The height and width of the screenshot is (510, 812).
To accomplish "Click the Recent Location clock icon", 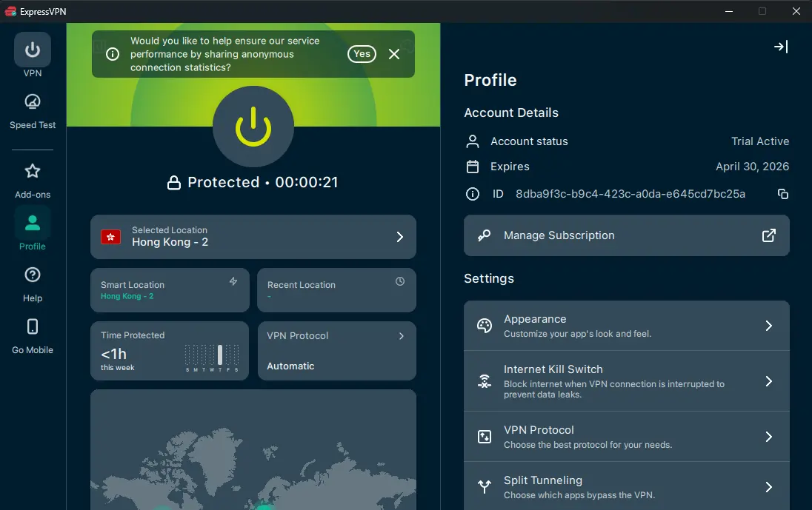I will pyautogui.click(x=400, y=281).
